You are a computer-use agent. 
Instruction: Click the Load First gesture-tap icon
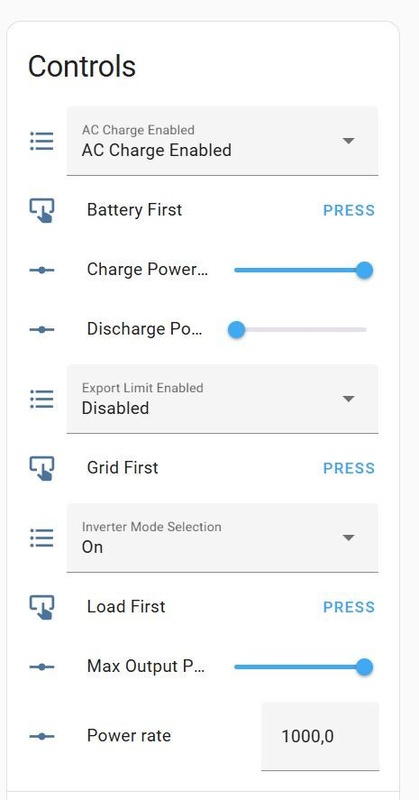click(42, 607)
